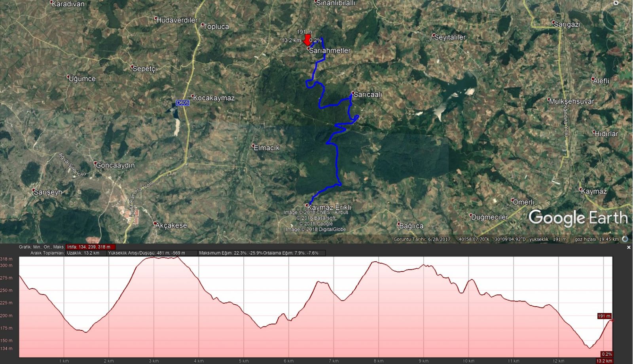Screen dimensions: 633x364
Task: Click the Sarıcaali village placemark
Action: click(352, 94)
